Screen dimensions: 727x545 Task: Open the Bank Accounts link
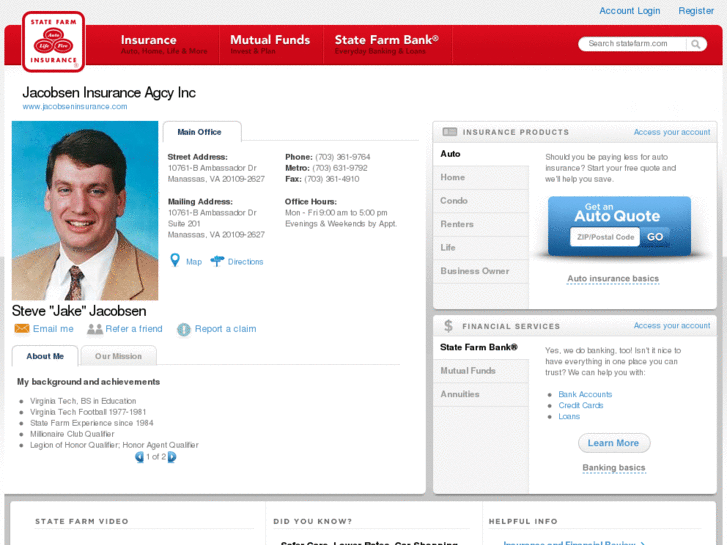tap(585, 394)
